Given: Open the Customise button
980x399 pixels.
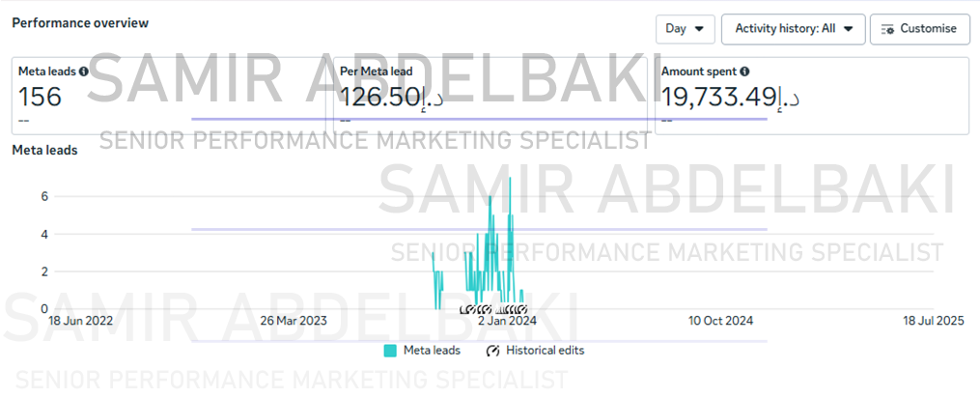Looking at the screenshot, I should 919,29.
